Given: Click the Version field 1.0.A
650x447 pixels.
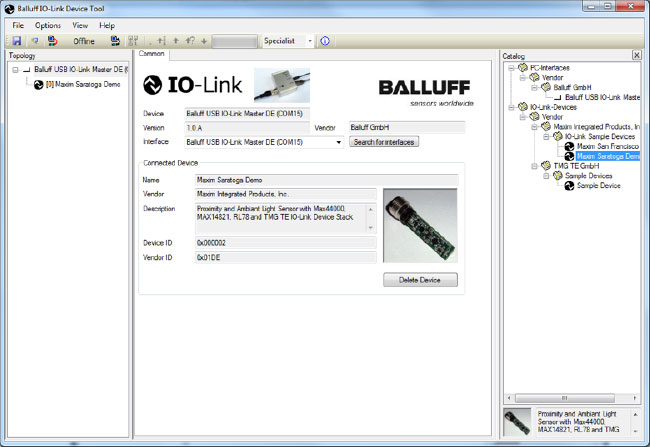Looking at the screenshot, I should tap(247, 128).
